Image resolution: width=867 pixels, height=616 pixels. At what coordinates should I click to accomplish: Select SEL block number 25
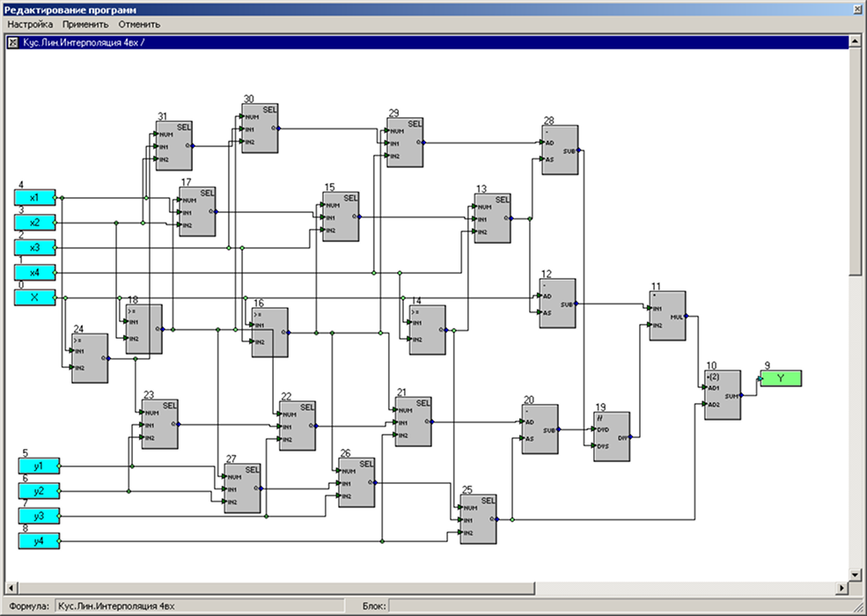pyautogui.click(x=478, y=519)
